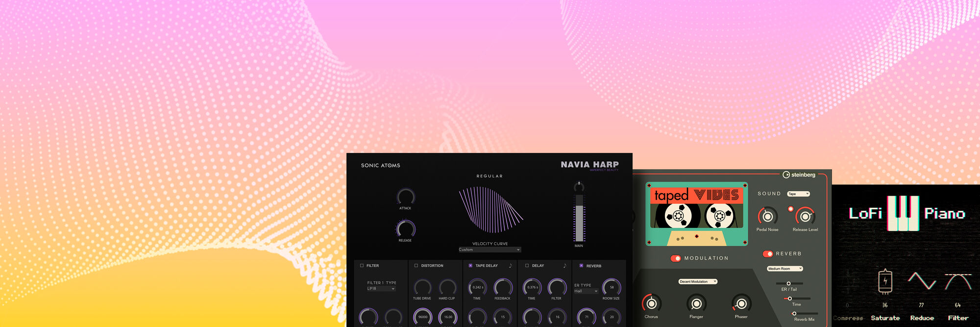980x327 pixels.
Task: Click the Phaser knob in Taped Vibes
Action: (x=741, y=304)
